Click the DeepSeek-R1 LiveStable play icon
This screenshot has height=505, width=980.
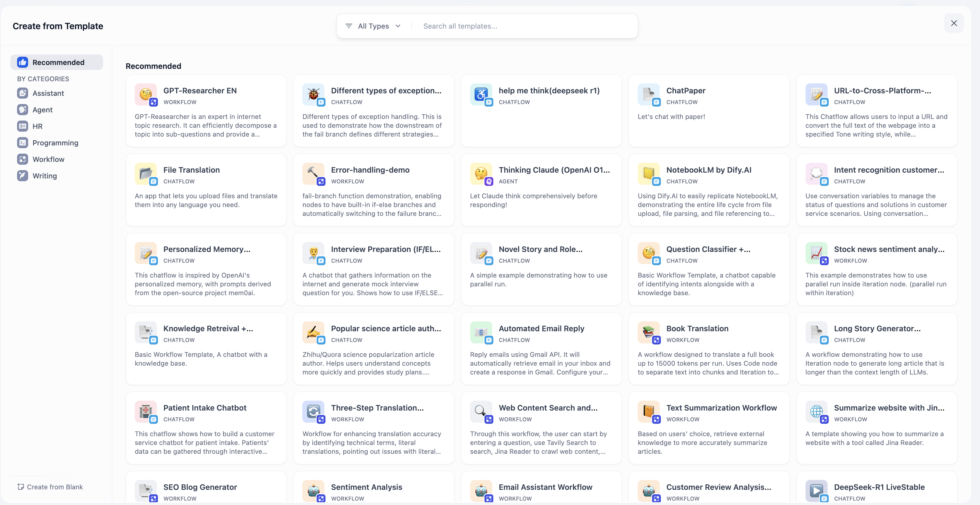pos(816,491)
